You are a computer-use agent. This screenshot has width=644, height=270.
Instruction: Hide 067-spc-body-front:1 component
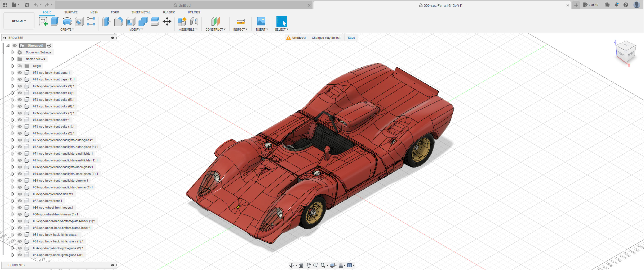[x=20, y=201]
